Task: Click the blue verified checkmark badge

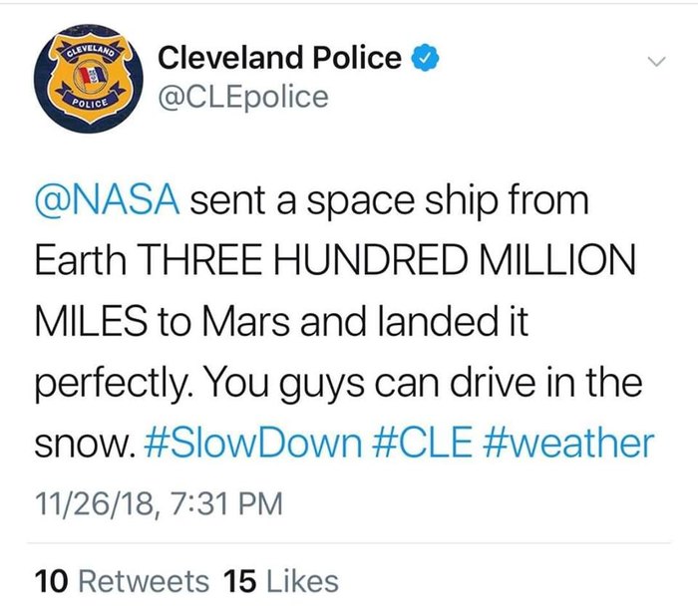Action: point(425,58)
